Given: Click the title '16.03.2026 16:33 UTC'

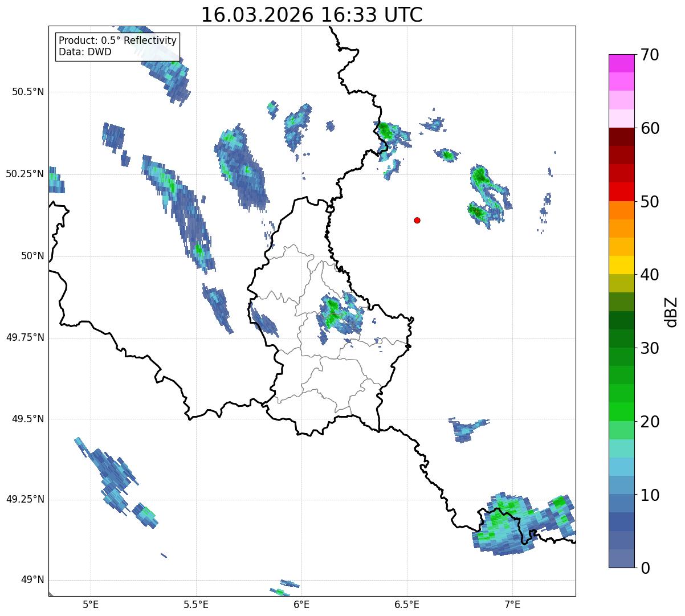Looking at the screenshot, I should click(x=312, y=15).
